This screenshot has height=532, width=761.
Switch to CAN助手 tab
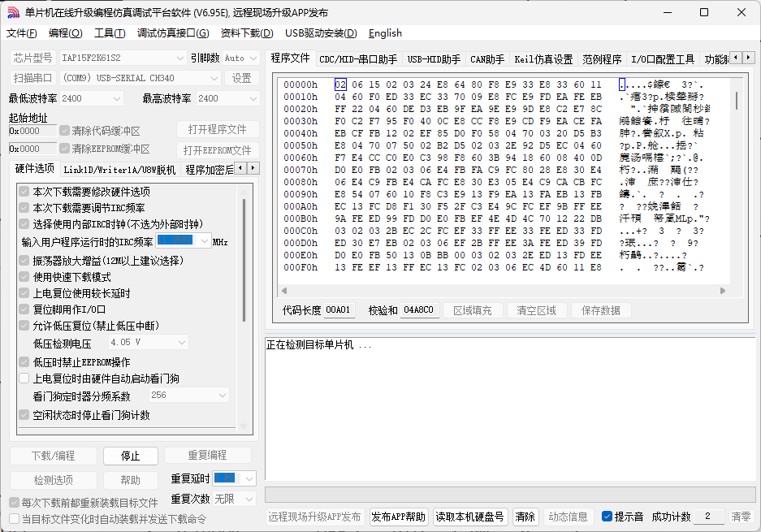tap(487, 59)
